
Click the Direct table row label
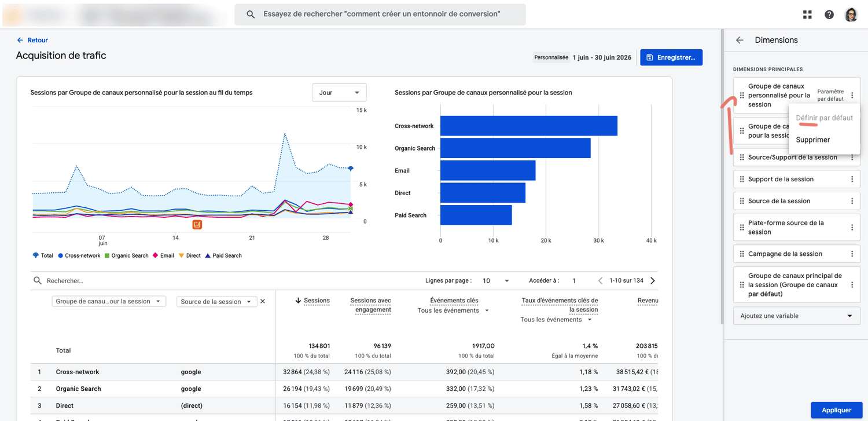click(66, 405)
